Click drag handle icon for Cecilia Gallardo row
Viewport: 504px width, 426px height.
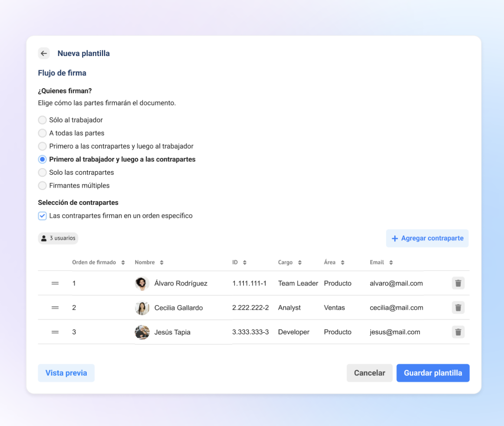55,308
